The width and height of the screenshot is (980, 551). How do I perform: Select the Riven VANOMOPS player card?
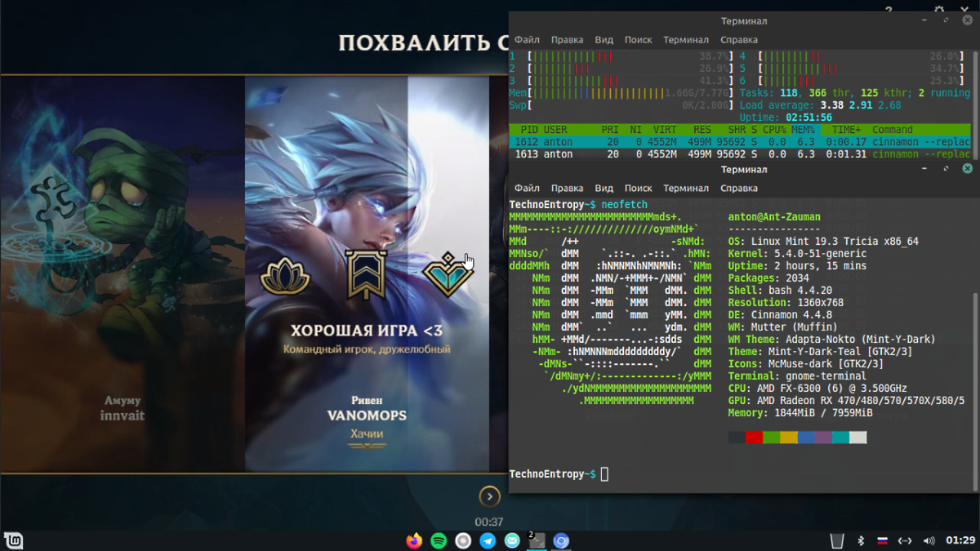(367, 274)
